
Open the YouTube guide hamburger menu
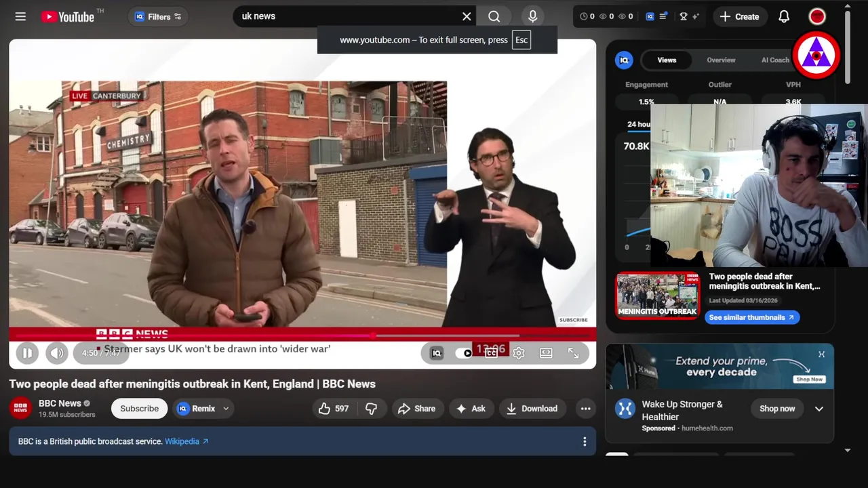20,16
